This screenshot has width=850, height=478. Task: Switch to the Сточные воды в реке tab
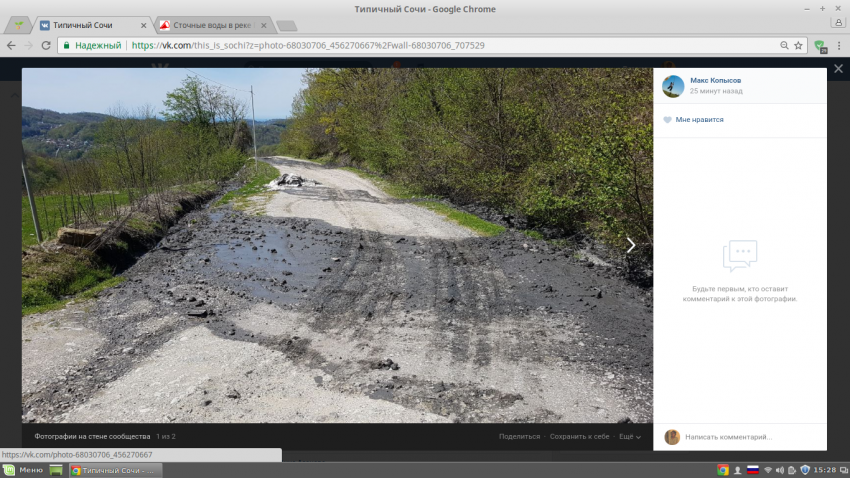click(x=210, y=25)
